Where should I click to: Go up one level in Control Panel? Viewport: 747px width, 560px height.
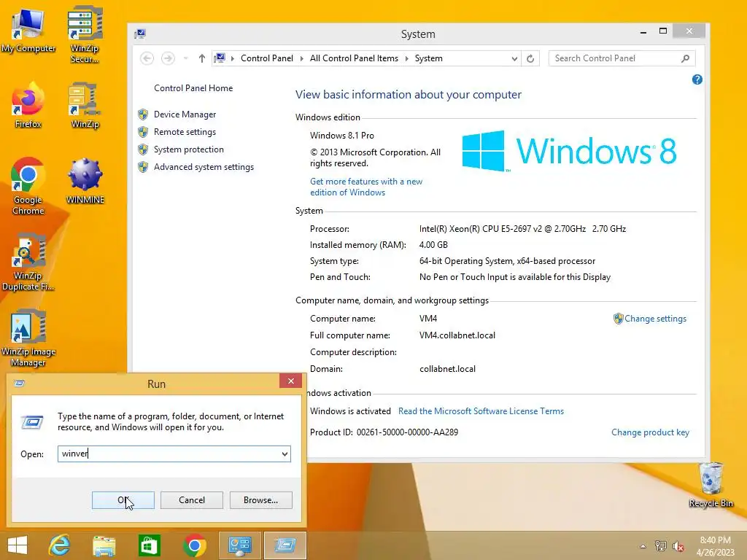tap(202, 58)
